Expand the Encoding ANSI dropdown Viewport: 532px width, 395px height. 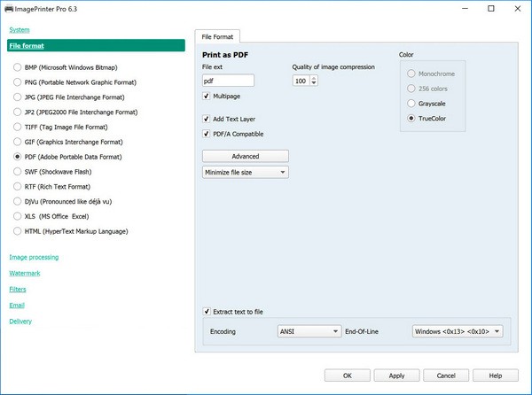[x=309, y=331]
